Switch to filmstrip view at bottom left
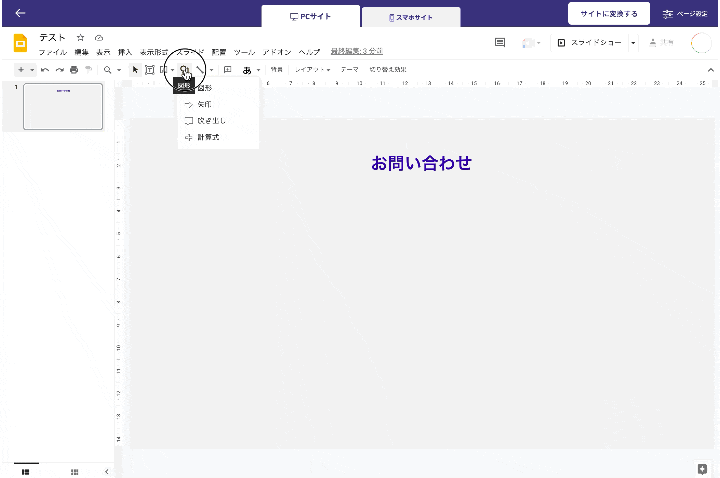 (x=25, y=471)
